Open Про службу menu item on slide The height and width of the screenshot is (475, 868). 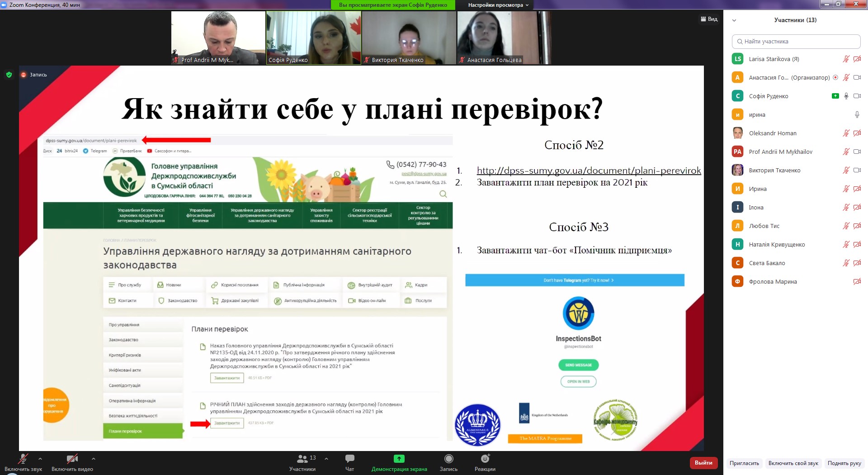click(x=125, y=285)
